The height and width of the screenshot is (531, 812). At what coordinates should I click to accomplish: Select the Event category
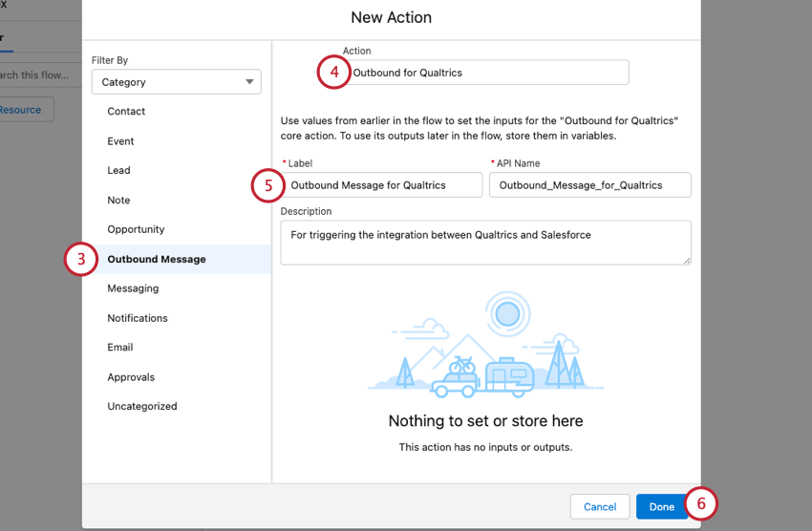tap(120, 141)
